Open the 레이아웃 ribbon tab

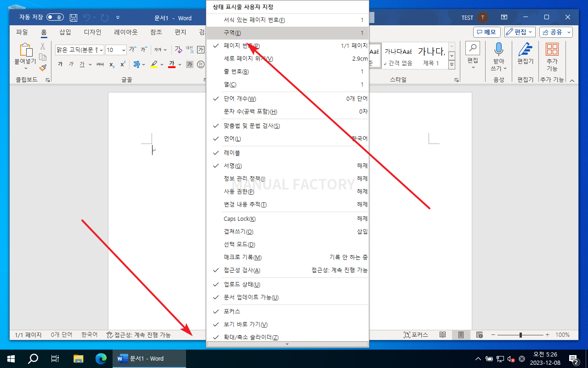(126, 32)
